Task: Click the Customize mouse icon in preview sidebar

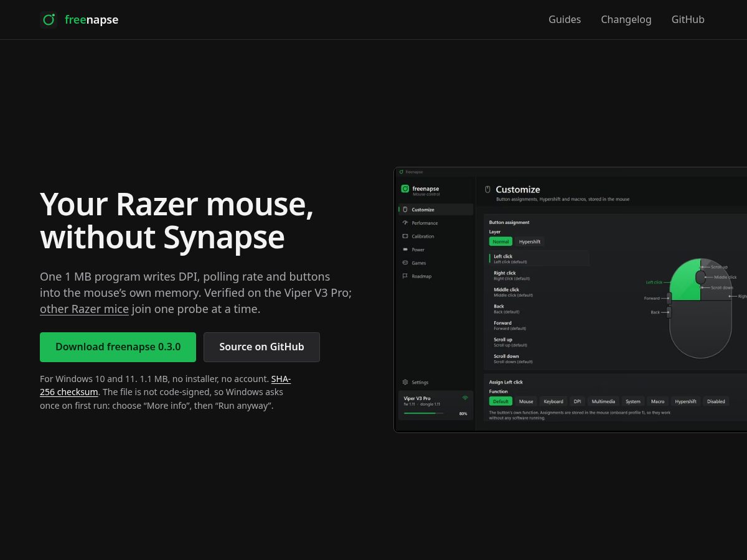Action: click(405, 210)
